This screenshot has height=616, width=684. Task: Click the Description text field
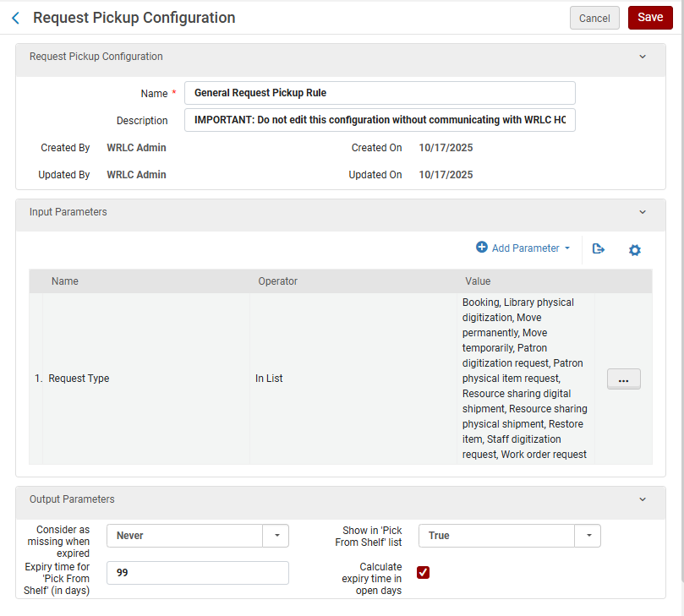380,120
